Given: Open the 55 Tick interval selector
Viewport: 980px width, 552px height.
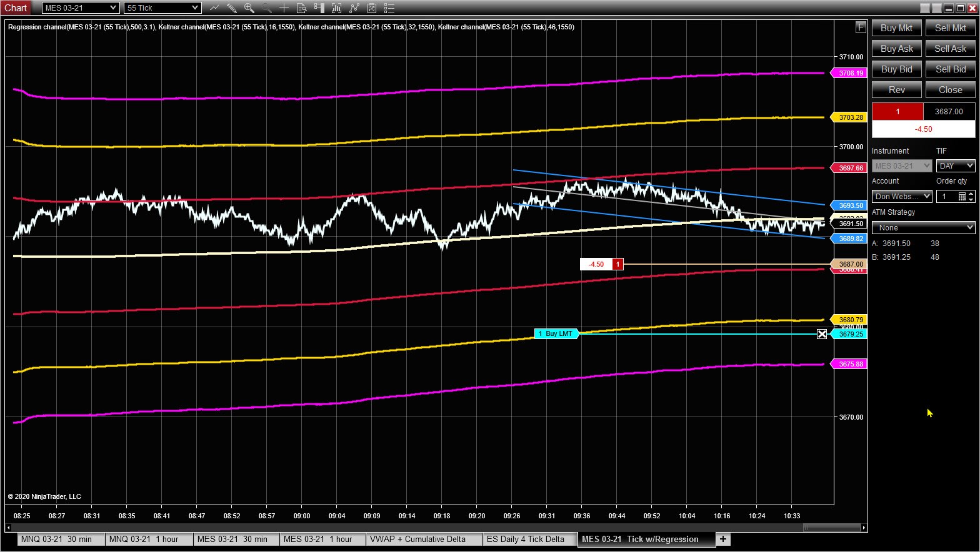Looking at the screenshot, I should 162,8.
